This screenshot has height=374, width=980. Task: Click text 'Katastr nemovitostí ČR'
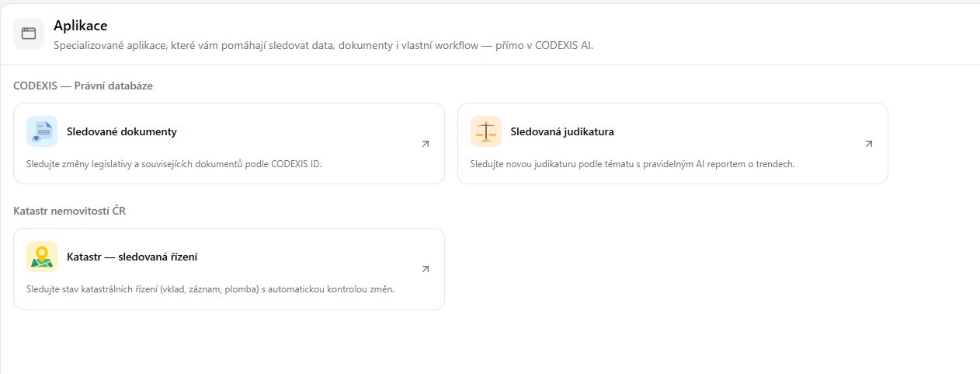68,211
